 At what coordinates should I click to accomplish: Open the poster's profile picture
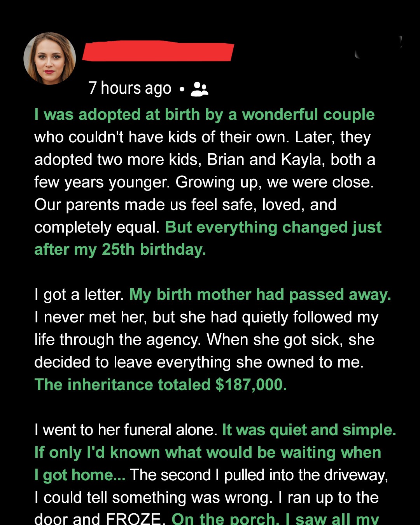click(x=50, y=59)
